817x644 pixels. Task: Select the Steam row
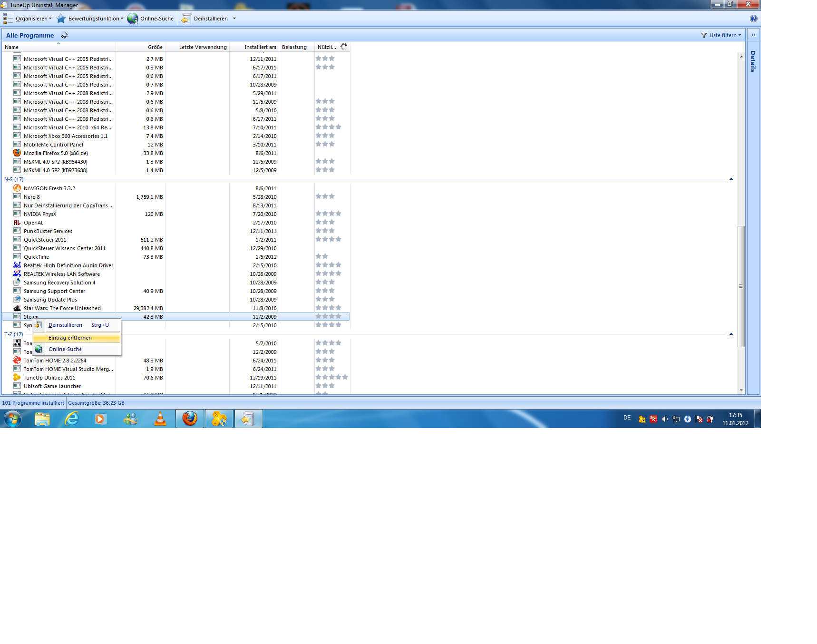[x=176, y=316]
